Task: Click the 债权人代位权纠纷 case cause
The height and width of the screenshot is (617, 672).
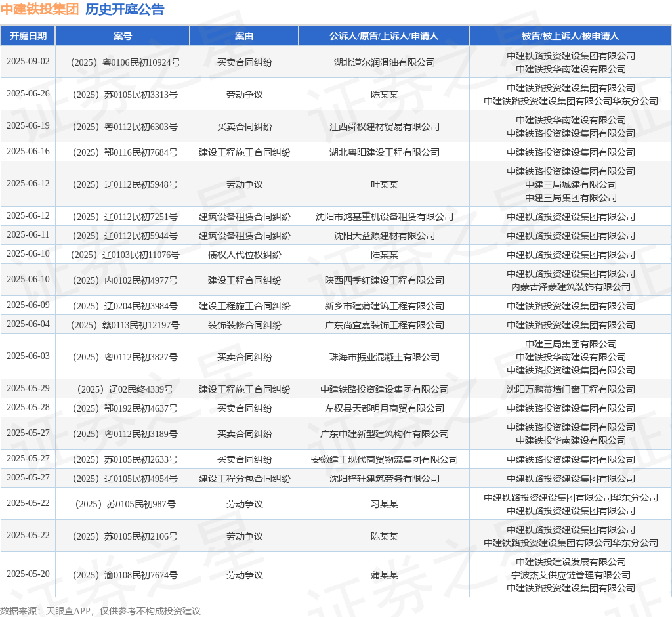Action: tap(244, 255)
